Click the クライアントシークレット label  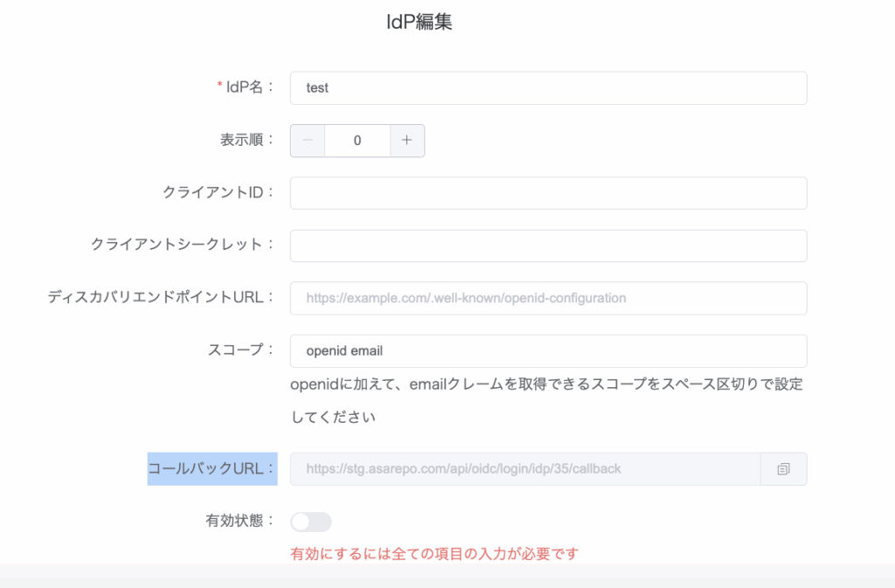(x=182, y=245)
